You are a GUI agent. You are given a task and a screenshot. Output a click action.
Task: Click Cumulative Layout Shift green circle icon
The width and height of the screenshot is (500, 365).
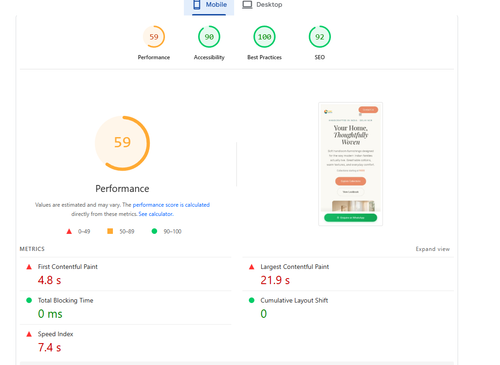252,300
